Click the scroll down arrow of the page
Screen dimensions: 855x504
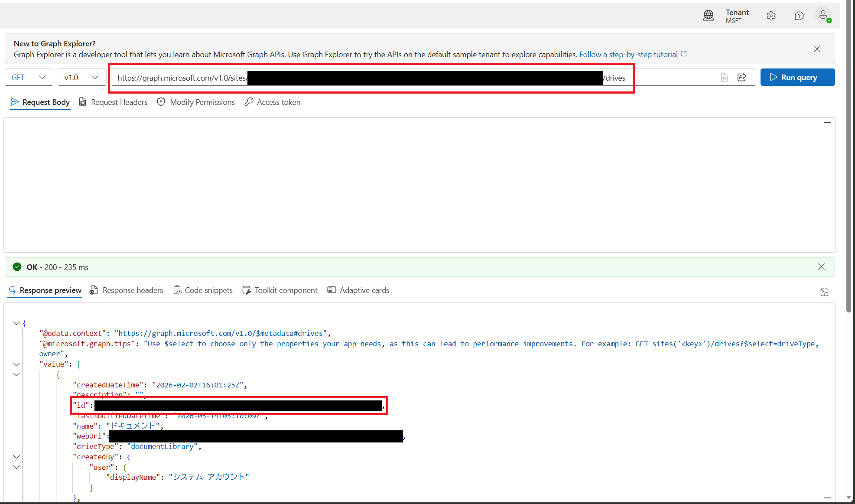849,497
